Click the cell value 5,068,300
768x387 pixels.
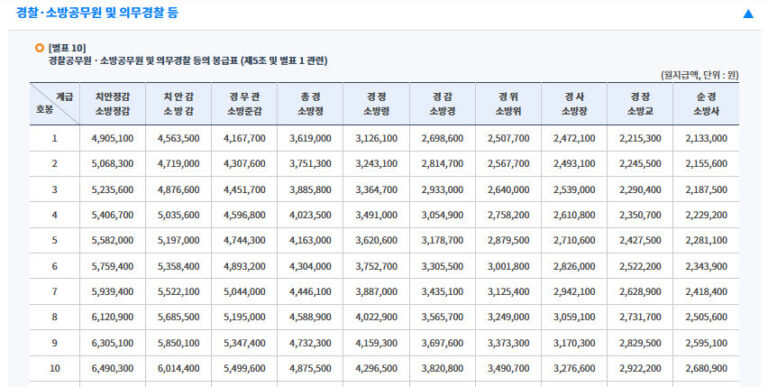[113, 164]
